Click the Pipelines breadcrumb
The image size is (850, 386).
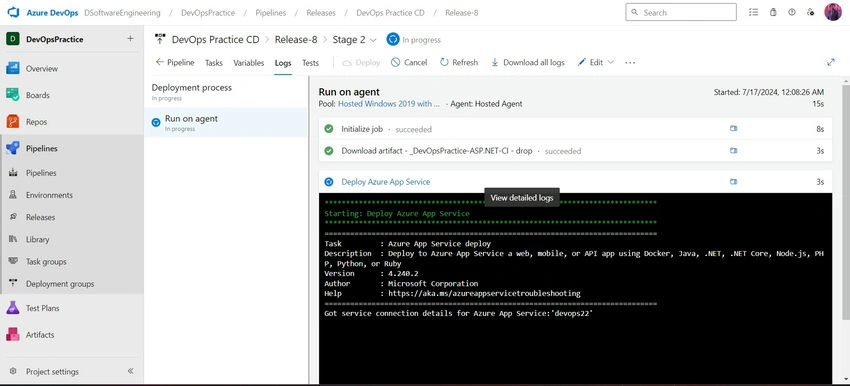[270, 12]
